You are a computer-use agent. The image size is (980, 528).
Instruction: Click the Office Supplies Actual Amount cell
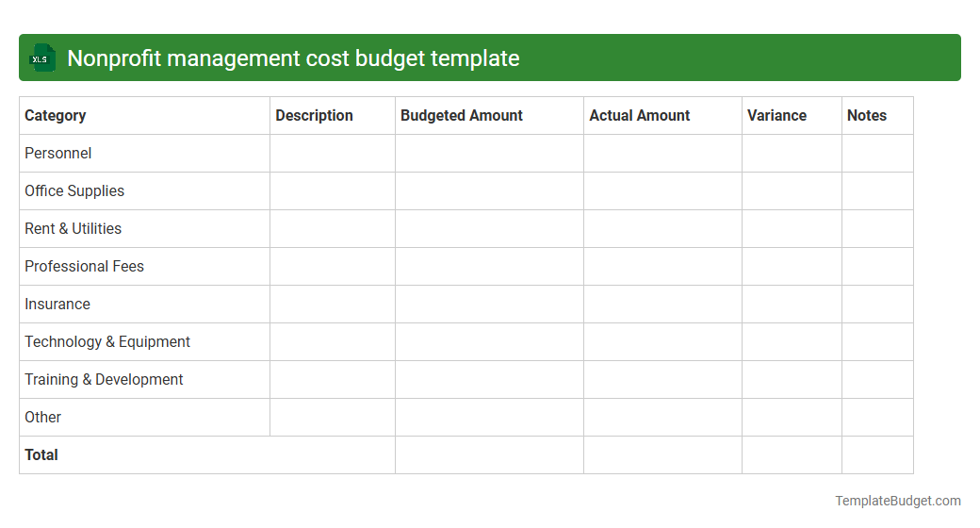coord(662,190)
